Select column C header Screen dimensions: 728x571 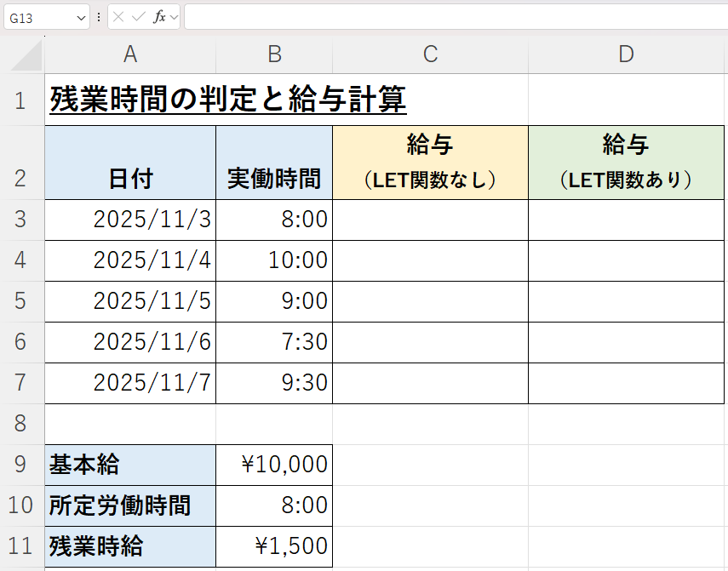[430, 54]
